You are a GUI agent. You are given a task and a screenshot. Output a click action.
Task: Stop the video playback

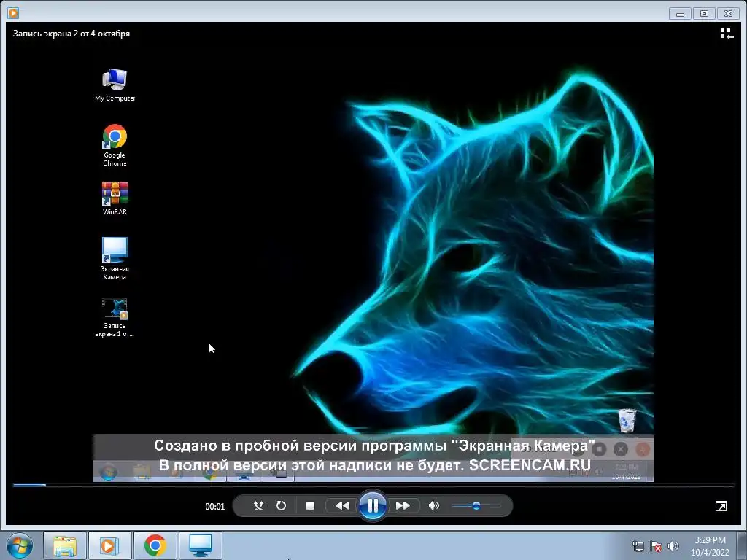point(310,505)
